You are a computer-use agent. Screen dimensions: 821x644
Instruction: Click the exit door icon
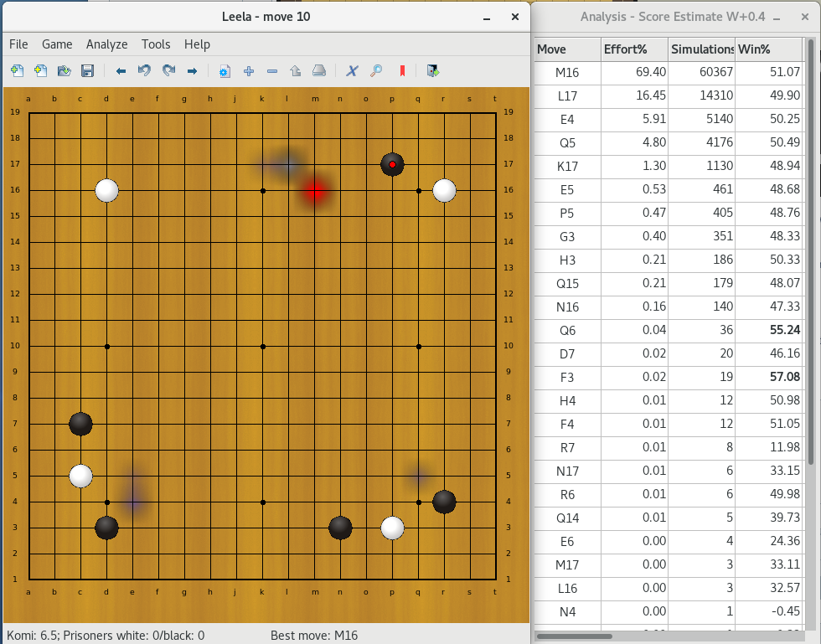pos(432,71)
